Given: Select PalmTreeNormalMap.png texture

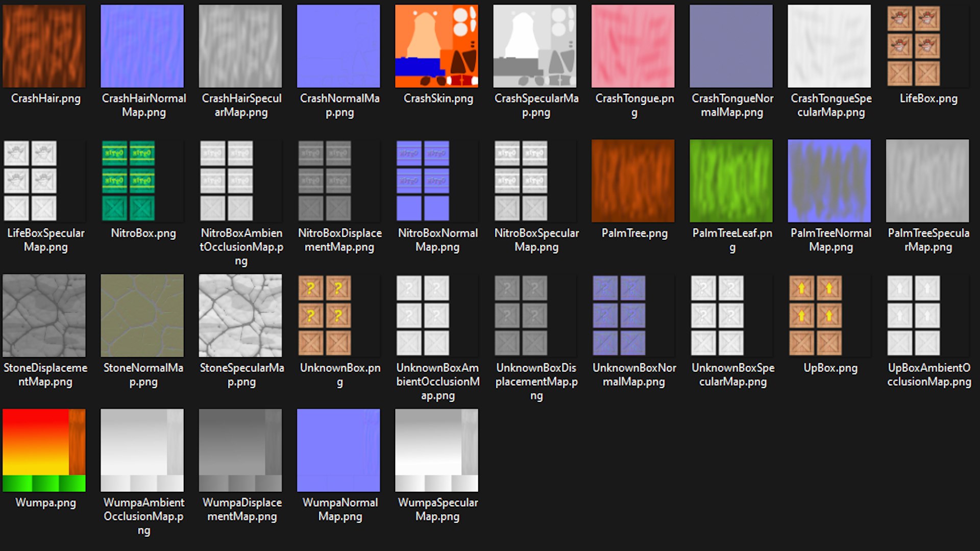Looking at the screenshot, I should click(x=829, y=181).
